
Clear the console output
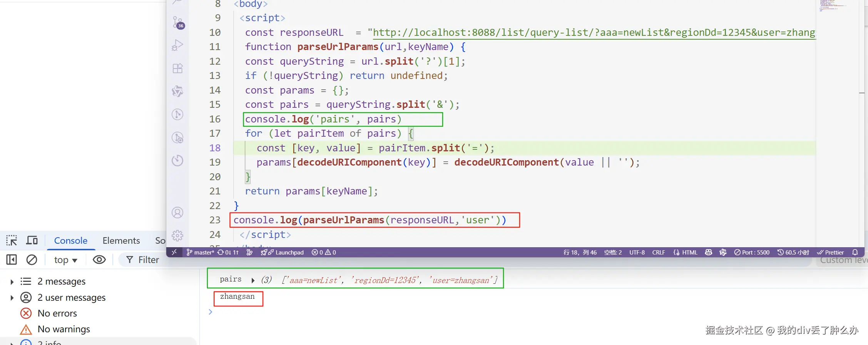pos(32,260)
